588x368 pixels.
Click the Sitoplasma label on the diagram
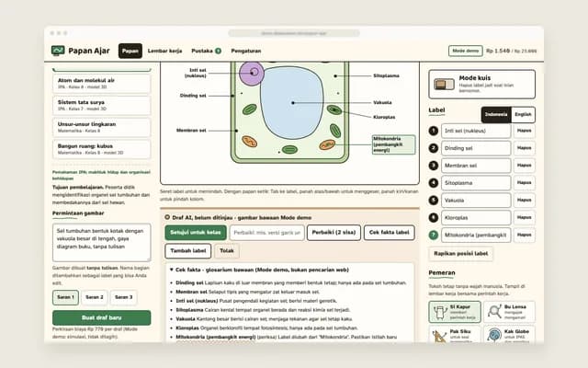pos(386,75)
